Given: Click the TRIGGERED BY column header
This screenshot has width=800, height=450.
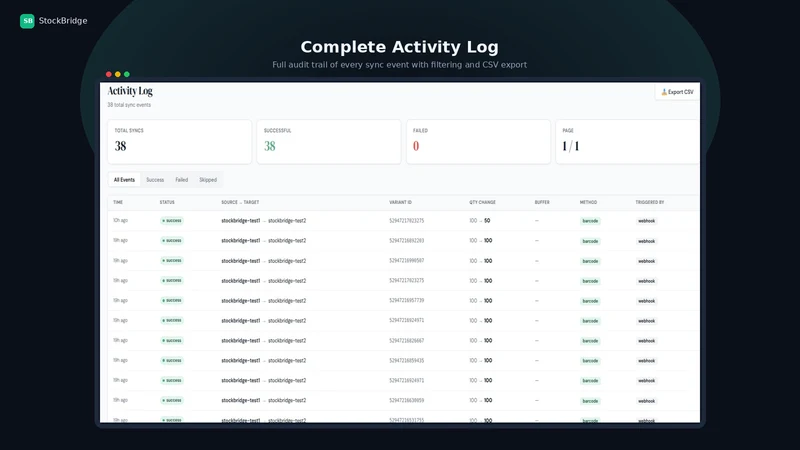Looking at the screenshot, I should (649, 203).
